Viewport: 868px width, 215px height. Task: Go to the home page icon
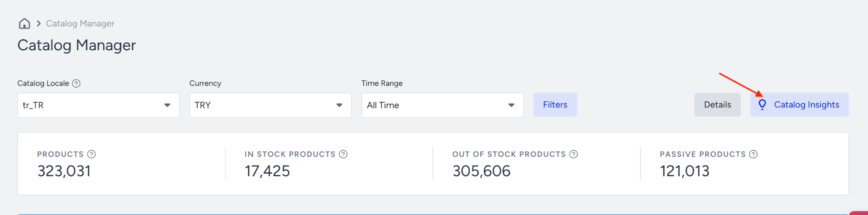pos(25,23)
